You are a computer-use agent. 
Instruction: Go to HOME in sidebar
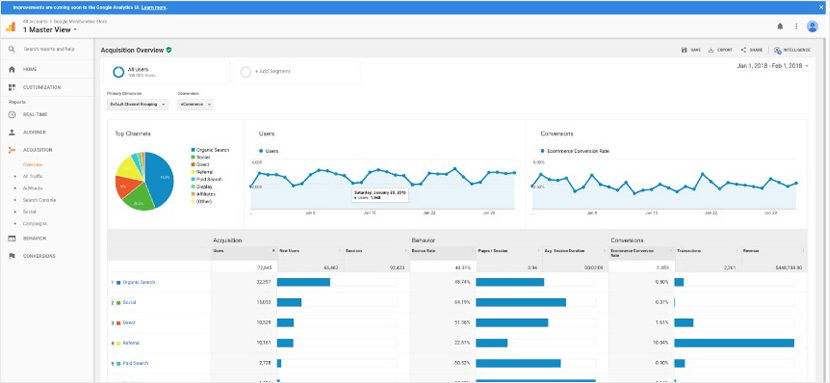coord(30,69)
